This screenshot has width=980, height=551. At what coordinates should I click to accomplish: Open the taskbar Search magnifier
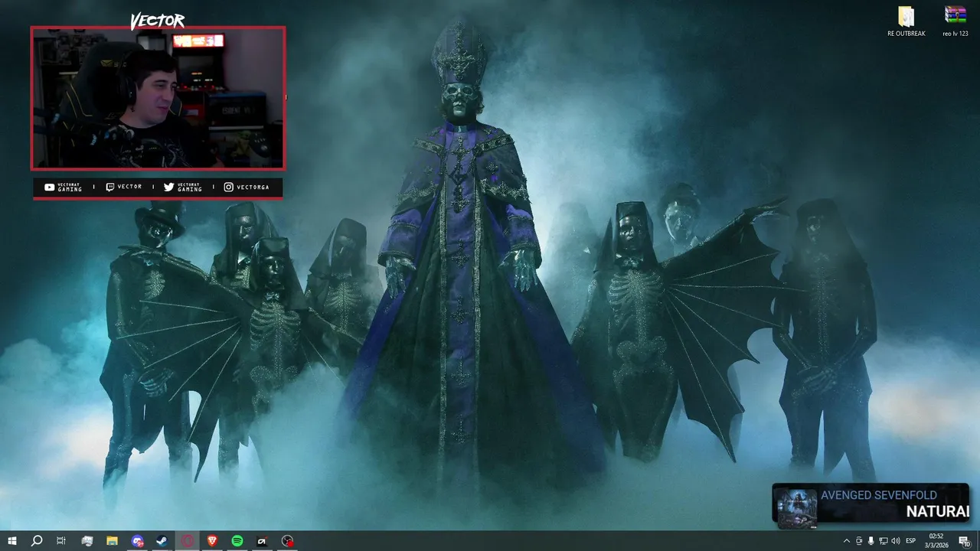[36, 541]
